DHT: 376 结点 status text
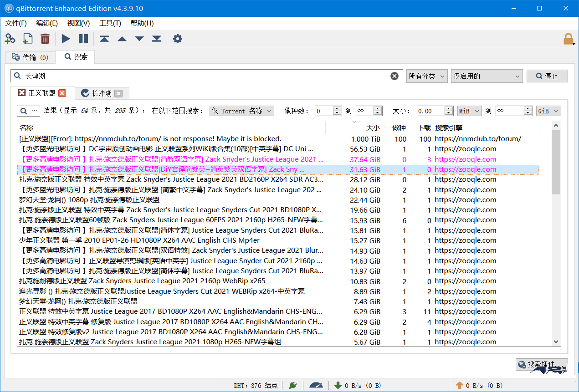The height and width of the screenshot is (392, 579). pos(256,386)
